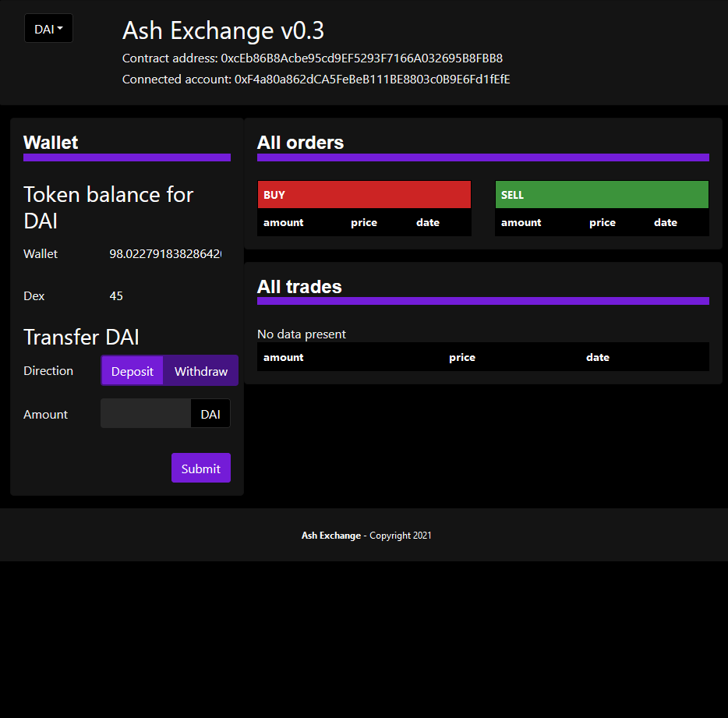Select the red BUY orders header
Viewport: 728px width, 718px height.
tap(364, 195)
